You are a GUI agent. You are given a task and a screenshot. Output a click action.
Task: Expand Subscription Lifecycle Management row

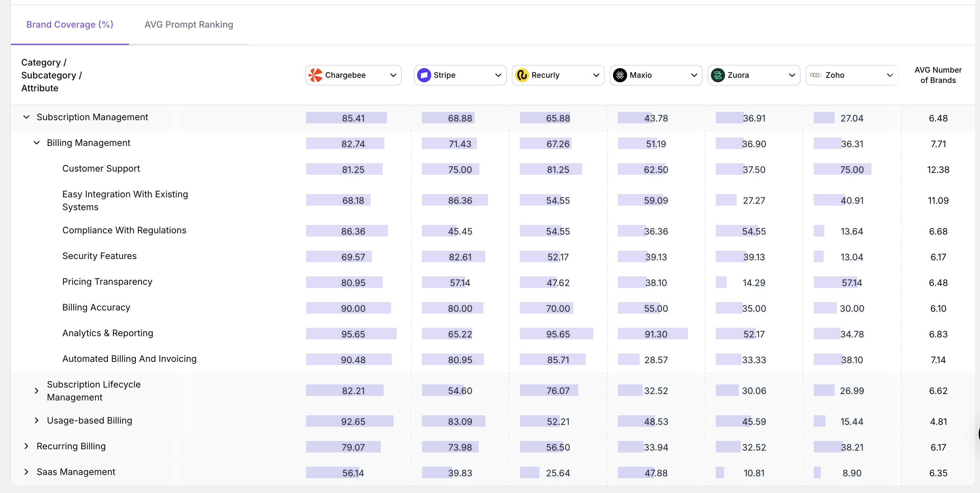(37, 390)
